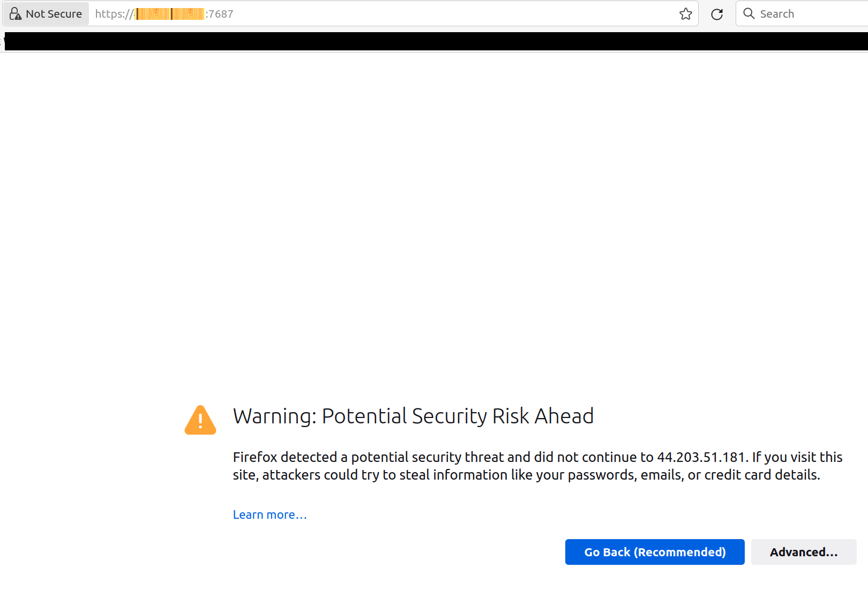Click the "credit card details" phrase
868x612 pixels.
tap(761, 475)
